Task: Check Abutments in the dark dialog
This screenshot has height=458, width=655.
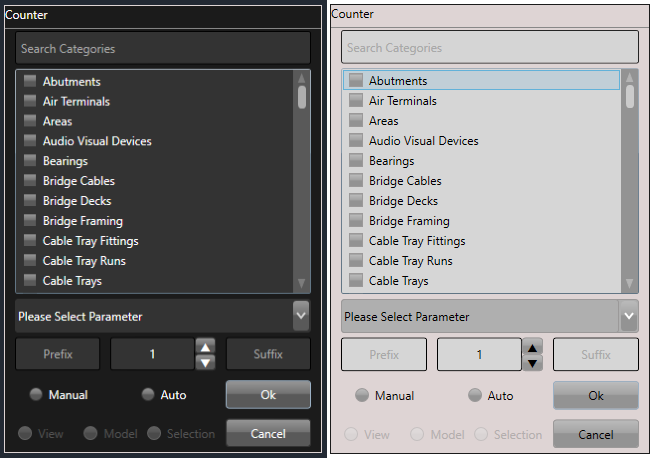Action: click(x=30, y=81)
